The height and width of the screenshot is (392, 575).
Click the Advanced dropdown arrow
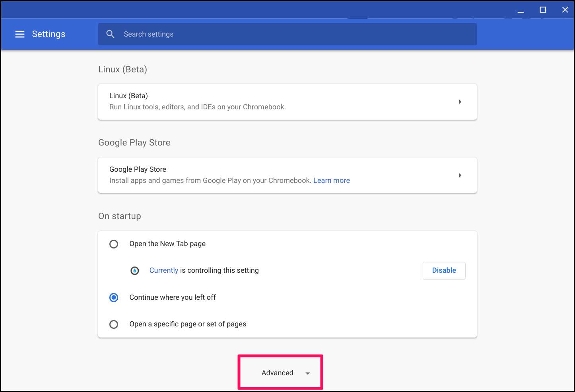coord(307,373)
